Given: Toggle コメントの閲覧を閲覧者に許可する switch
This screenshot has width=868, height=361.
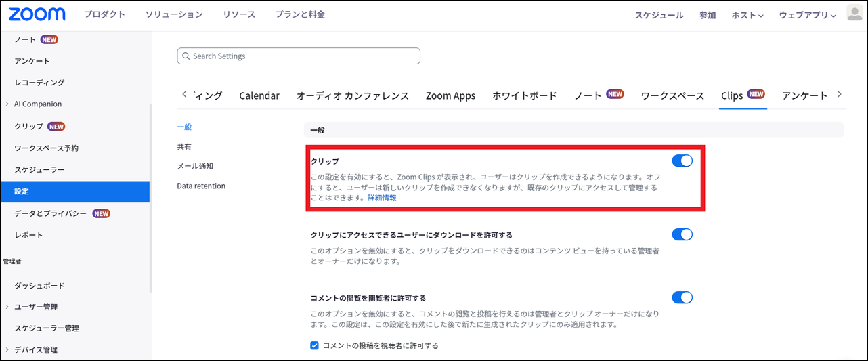Looking at the screenshot, I should [682, 297].
